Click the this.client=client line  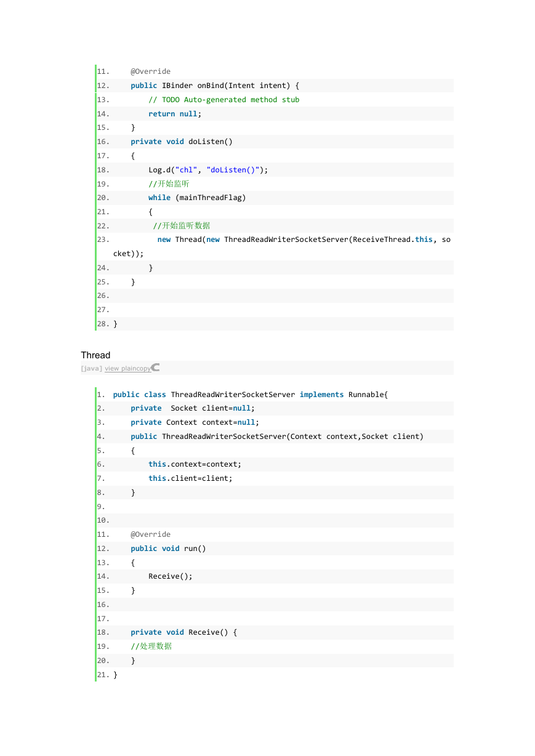point(191,478)
